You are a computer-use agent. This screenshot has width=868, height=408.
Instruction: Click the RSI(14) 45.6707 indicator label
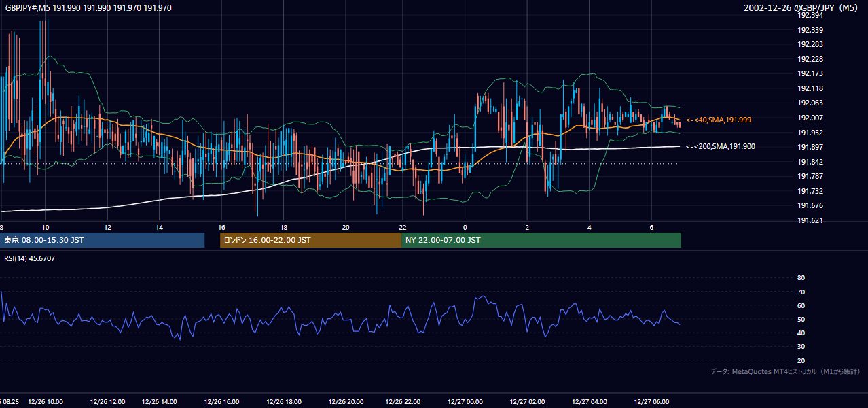point(30,258)
